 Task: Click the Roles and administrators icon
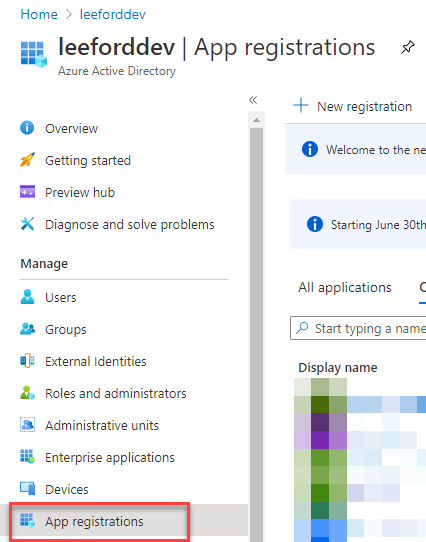[x=27, y=393]
